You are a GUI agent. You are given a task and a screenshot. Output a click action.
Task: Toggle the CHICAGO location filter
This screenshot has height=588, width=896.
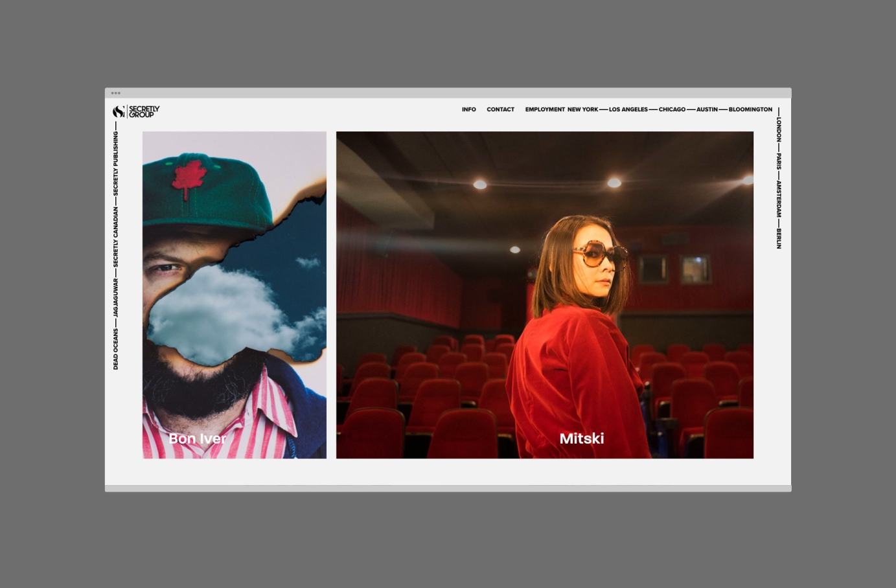672,109
